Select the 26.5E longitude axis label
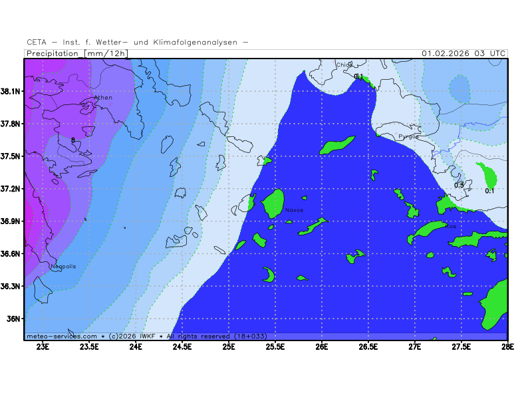 (x=368, y=346)
